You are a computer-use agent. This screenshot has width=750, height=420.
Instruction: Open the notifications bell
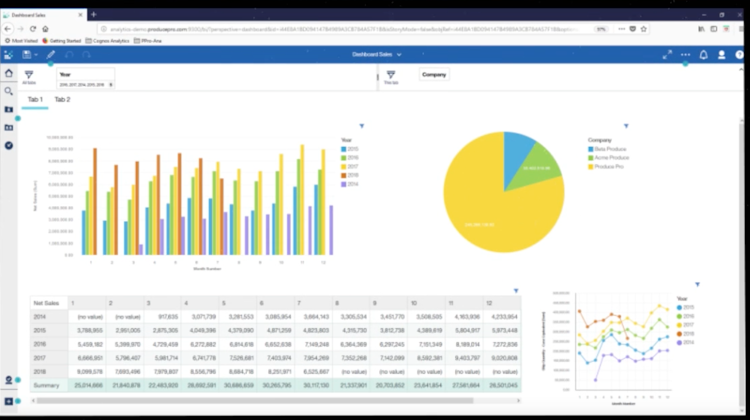[x=704, y=55]
